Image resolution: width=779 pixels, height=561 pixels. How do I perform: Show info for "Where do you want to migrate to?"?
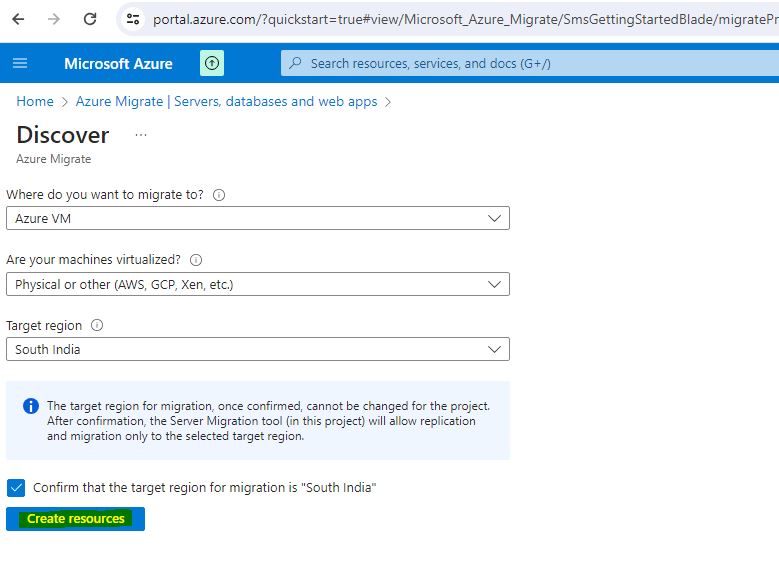click(219, 195)
